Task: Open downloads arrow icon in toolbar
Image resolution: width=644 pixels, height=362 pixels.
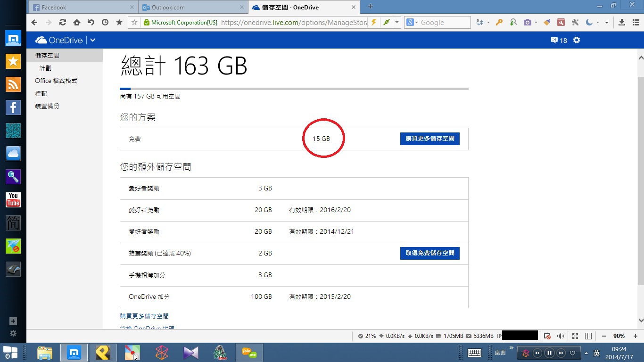Action: click(621, 22)
